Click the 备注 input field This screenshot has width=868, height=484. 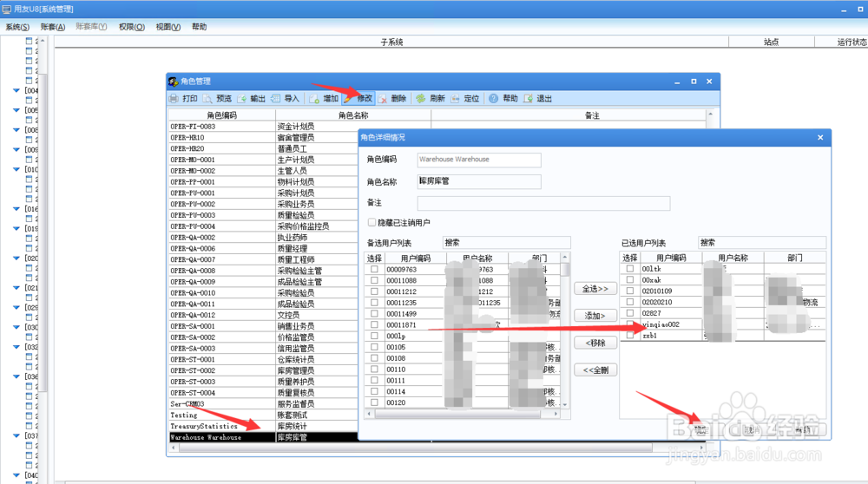(x=543, y=203)
